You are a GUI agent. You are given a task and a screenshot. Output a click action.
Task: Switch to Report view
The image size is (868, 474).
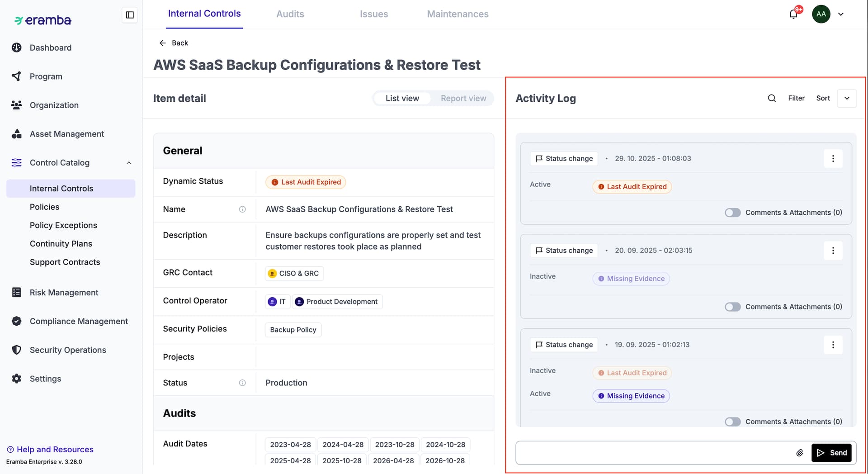[x=463, y=99]
